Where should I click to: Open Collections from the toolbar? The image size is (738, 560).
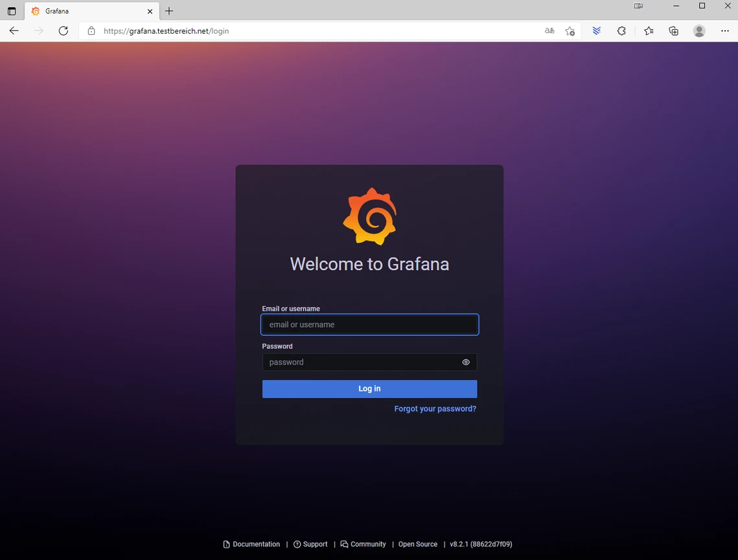point(673,30)
